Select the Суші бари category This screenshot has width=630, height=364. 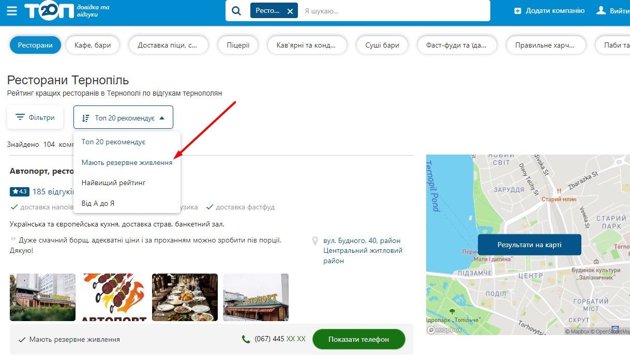click(x=382, y=45)
